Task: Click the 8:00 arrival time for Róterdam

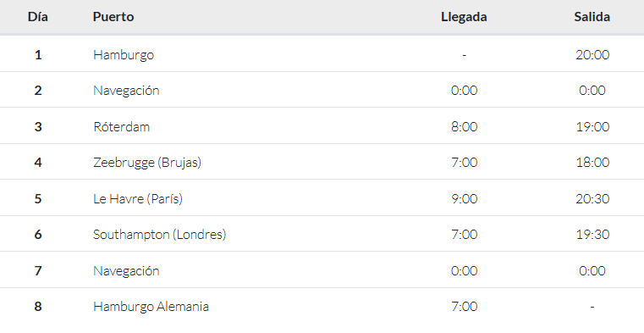Action: [464, 126]
